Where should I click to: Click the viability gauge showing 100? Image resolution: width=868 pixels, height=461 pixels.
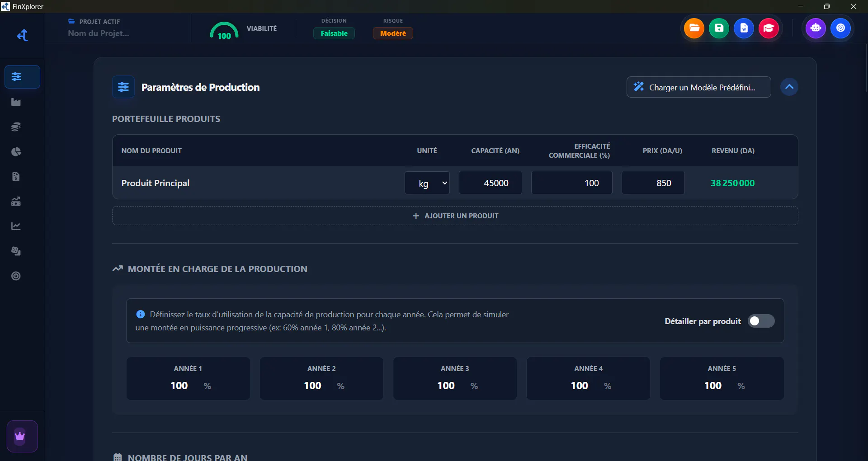(224, 30)
